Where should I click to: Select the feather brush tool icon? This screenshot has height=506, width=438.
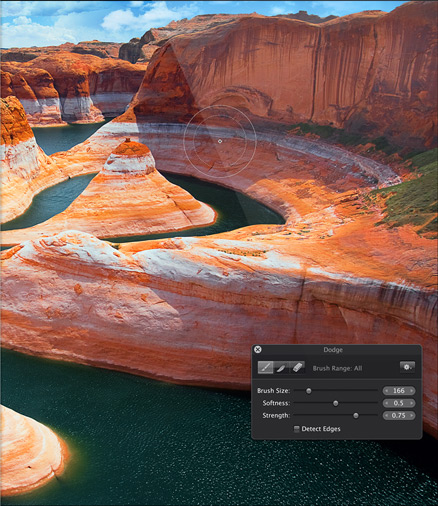pos(281,367)
